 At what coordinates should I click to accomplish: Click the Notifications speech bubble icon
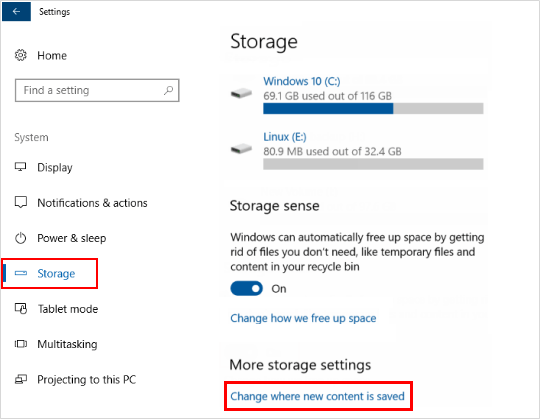coord(21,202)
